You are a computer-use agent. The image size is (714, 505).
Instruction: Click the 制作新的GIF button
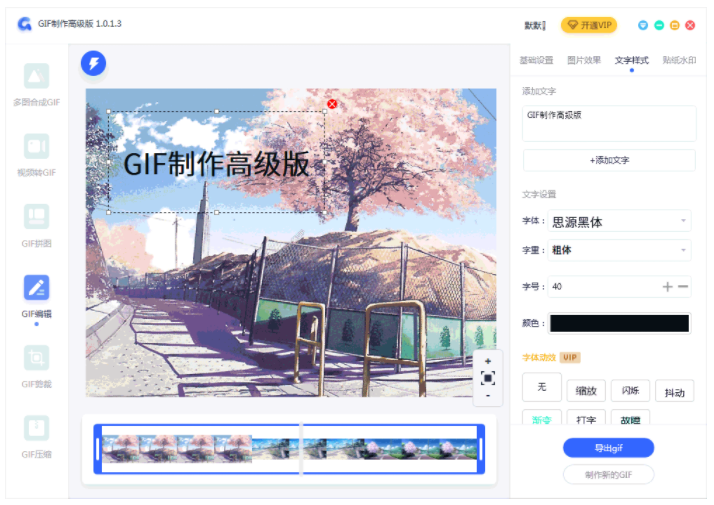point(608,475)
